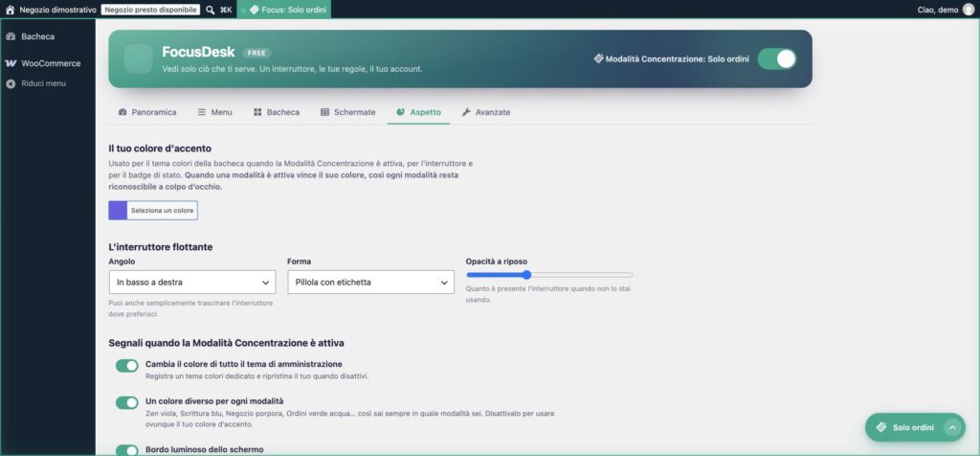
Task: Click the Forma field label
Action: click(300, 262)
